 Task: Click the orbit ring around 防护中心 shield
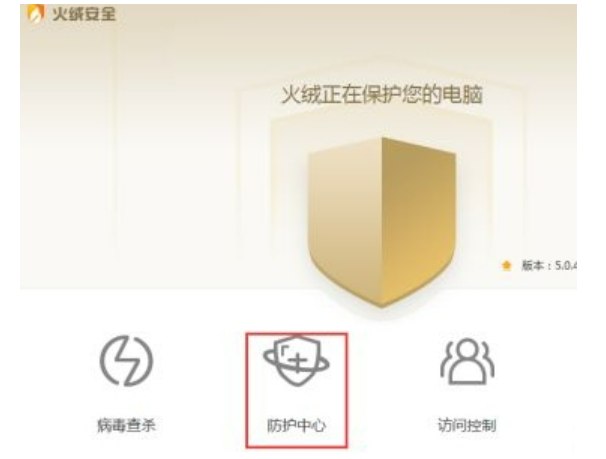(x=296, y=360)
